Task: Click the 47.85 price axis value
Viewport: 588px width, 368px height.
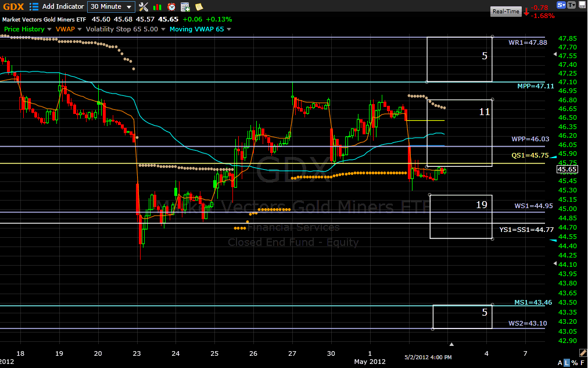Action: tap(568, 38)
